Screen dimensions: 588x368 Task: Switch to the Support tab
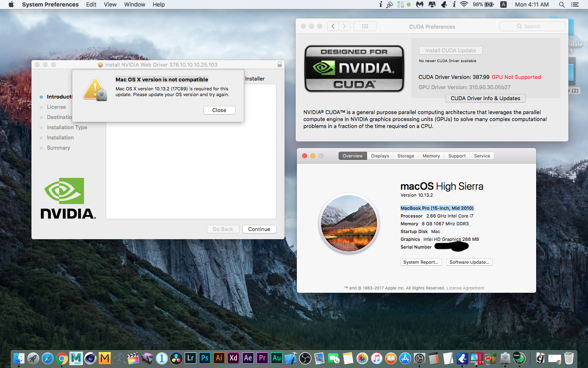click(x=457, y=156)
